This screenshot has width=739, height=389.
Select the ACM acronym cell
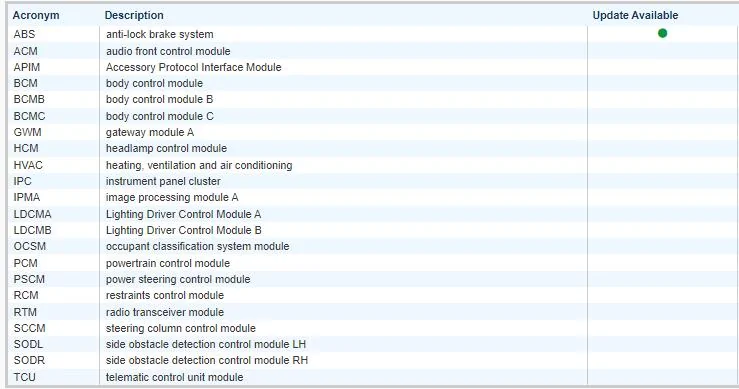coord(25,51)
